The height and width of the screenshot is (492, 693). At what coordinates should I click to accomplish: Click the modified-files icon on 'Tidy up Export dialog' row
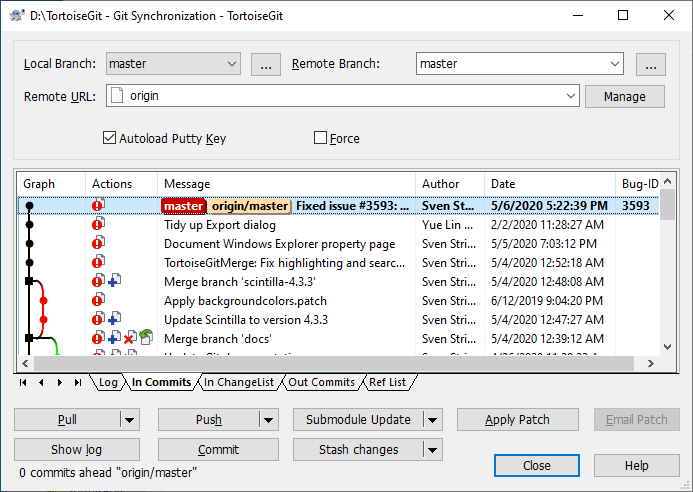(98, 225)
